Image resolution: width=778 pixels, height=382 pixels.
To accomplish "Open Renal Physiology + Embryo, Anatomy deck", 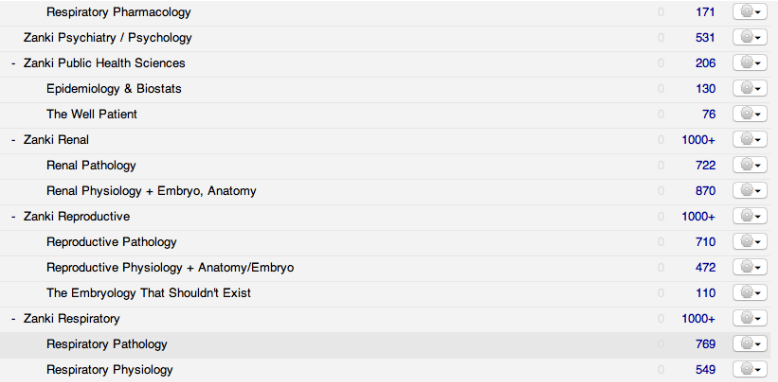I will [151, 191].
